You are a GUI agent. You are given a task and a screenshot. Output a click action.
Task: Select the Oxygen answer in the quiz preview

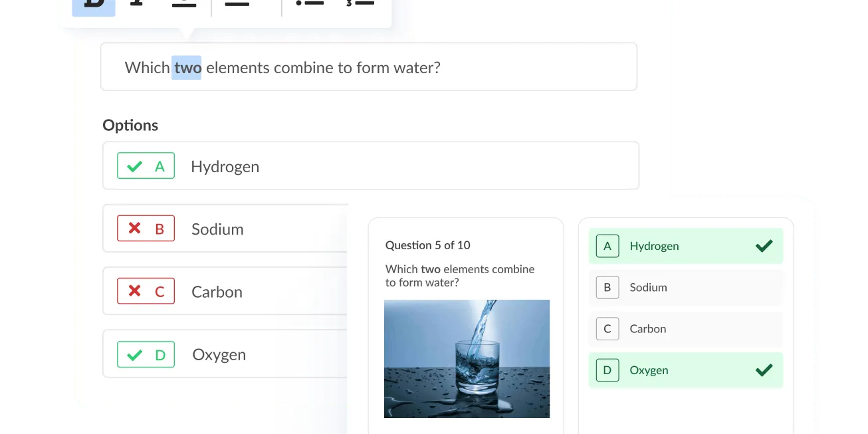(x=685, y=370)
